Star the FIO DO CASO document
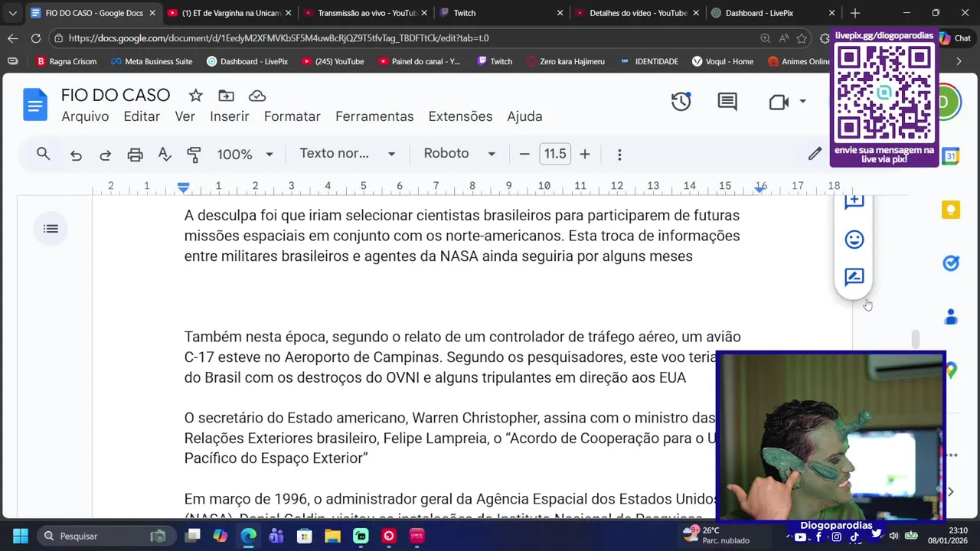The width and height of the screenshot is (980, 551). pyautogui.click(x=195, y=96)
